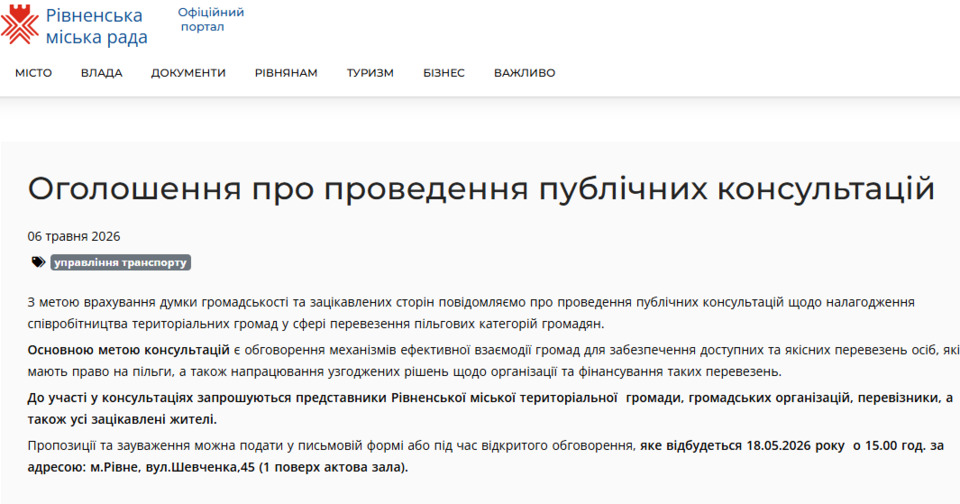
Task: Click the Рівненська міська рада site title
Action: pos(97,26)
